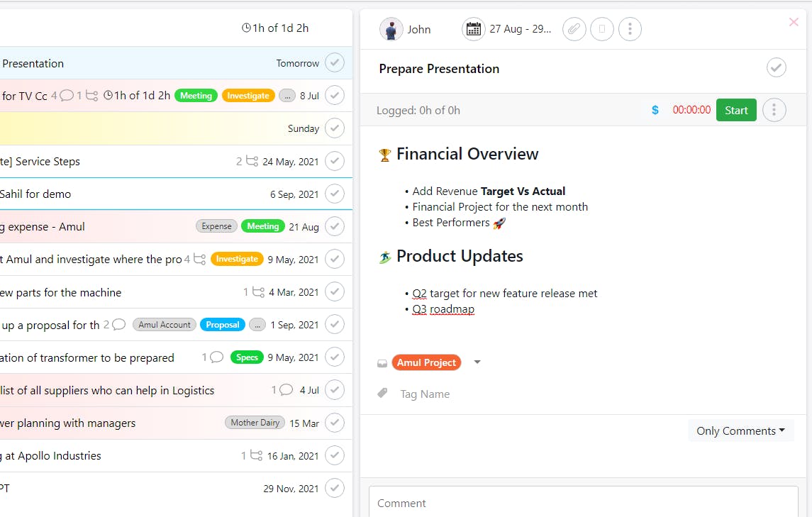The height and width of the screenshot is (517, 812).
Task: Click the Prepare Presentation title
Action: tap(439, 69)
